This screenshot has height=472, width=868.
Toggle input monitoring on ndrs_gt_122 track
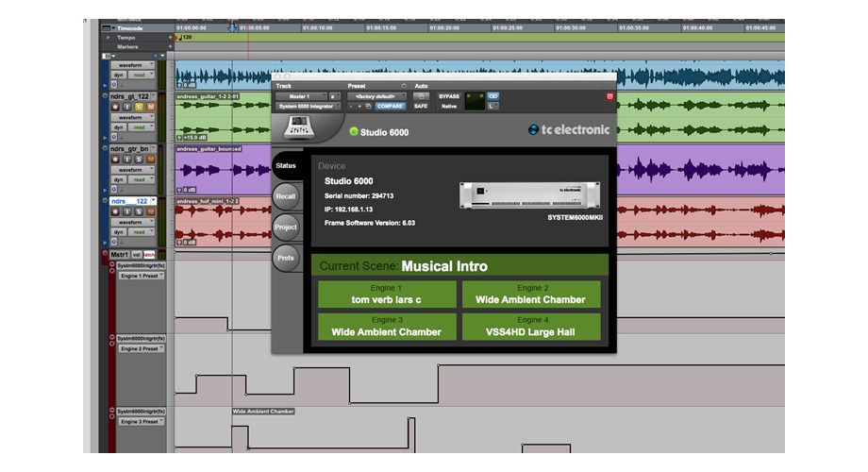[x=126, y=107]
